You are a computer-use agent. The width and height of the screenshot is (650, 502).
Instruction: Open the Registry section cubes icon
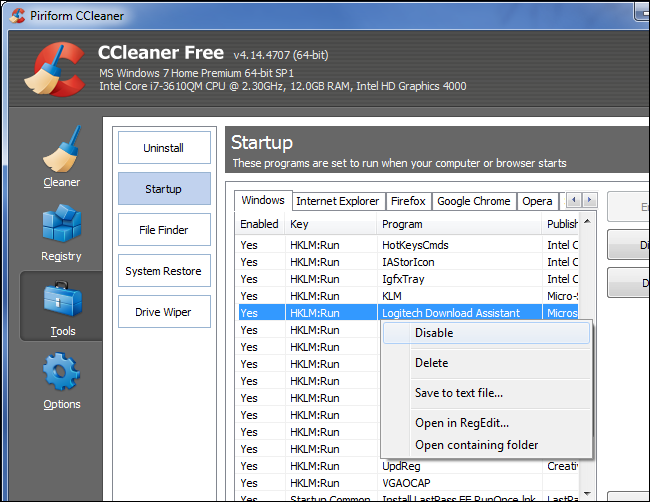point(62,223)
